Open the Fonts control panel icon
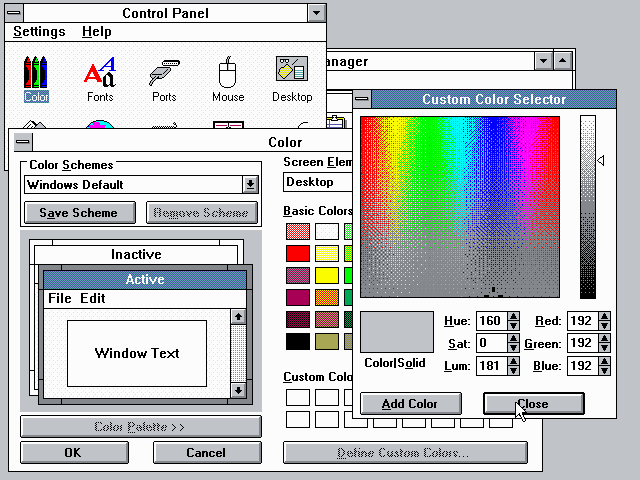This screenshot has width=640, height=480. click(99, 73)
